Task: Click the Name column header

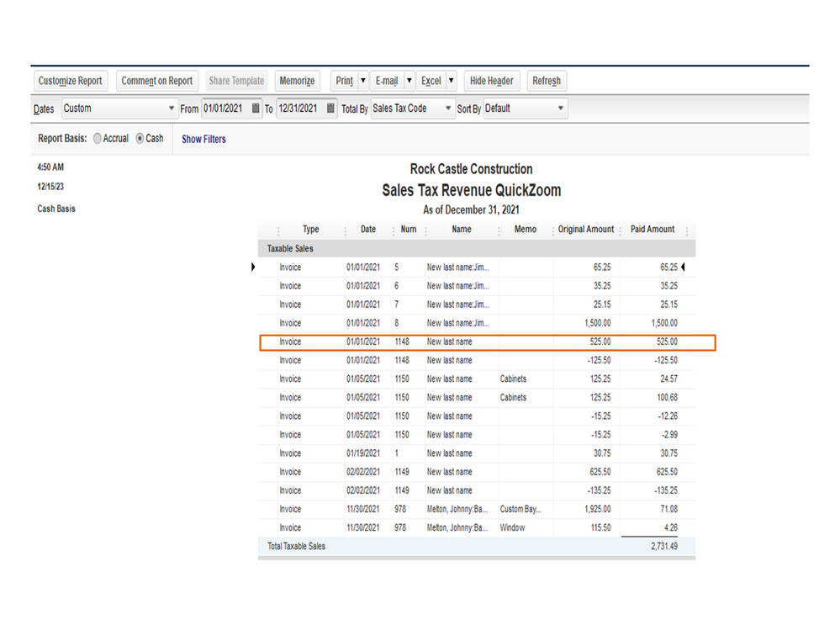Action: click(462, 230)
